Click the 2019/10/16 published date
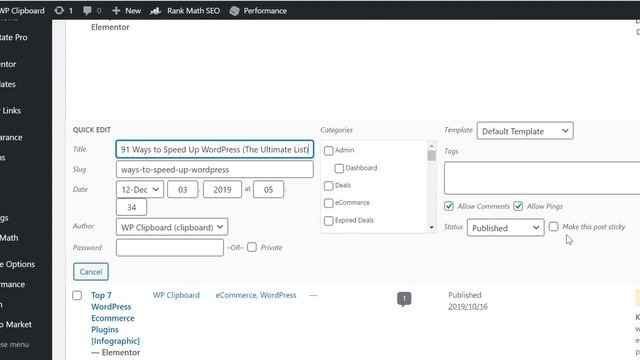 (x=468, y=307)
